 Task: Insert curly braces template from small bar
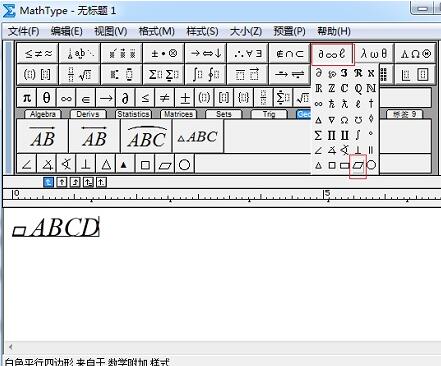coord(243,98)
